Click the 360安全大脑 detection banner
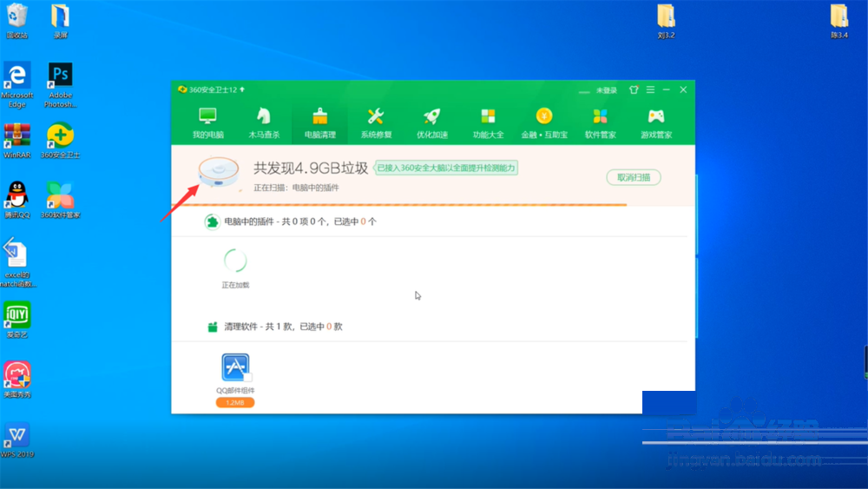 click(446, 168)
